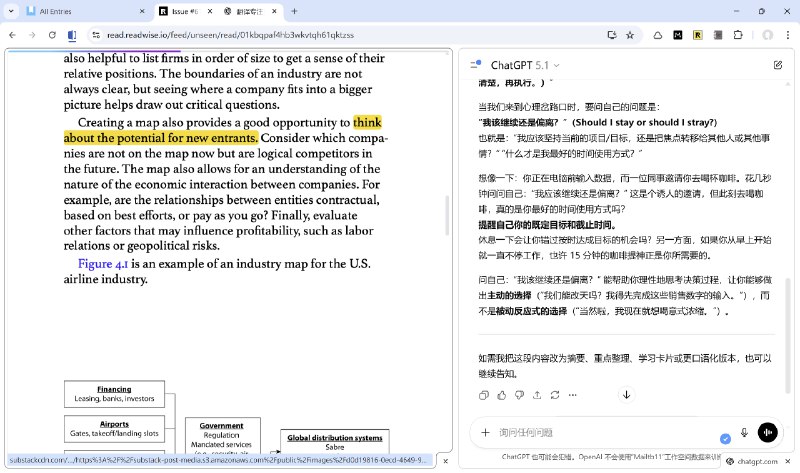This screenshot has height=473, width=800.
Task: Toggle ChatGPT sidebar menu icon
Action: tap(476, 65)
